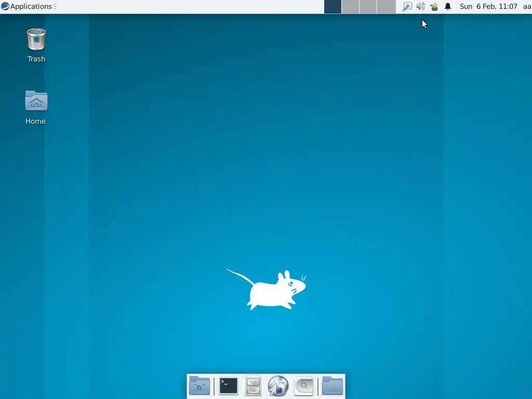The width and height of the screenshot is (532, 399).
Task: Open the power manager tray icon
Action: coord(434,6)
